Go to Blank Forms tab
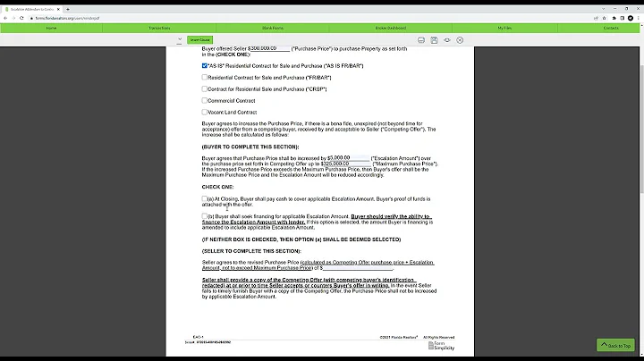Screen dimensions: 644x361 tap(273, 28)
